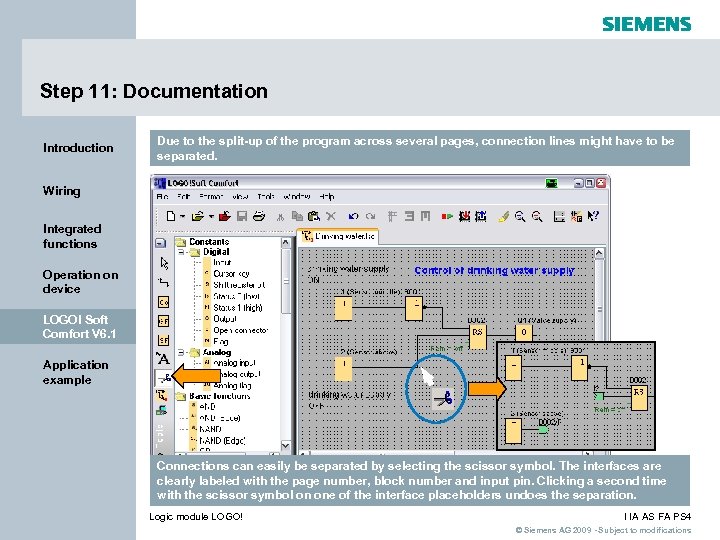Select the Selection arrow tool
This screenshot has height=540, width=720.
point(164,263)
